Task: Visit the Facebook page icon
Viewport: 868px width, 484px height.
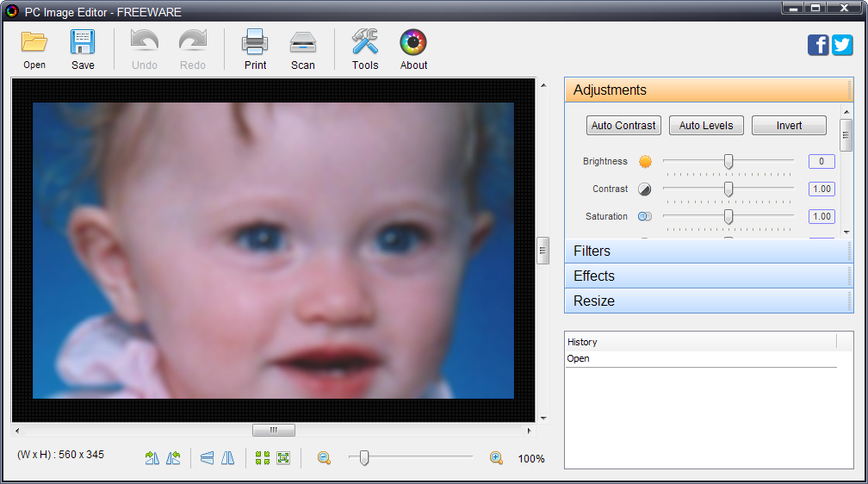Action: point(818,45)
